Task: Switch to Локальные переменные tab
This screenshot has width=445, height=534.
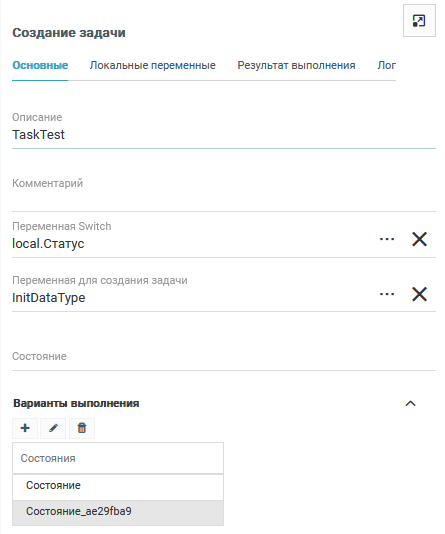Action: (x=153, y=65)
